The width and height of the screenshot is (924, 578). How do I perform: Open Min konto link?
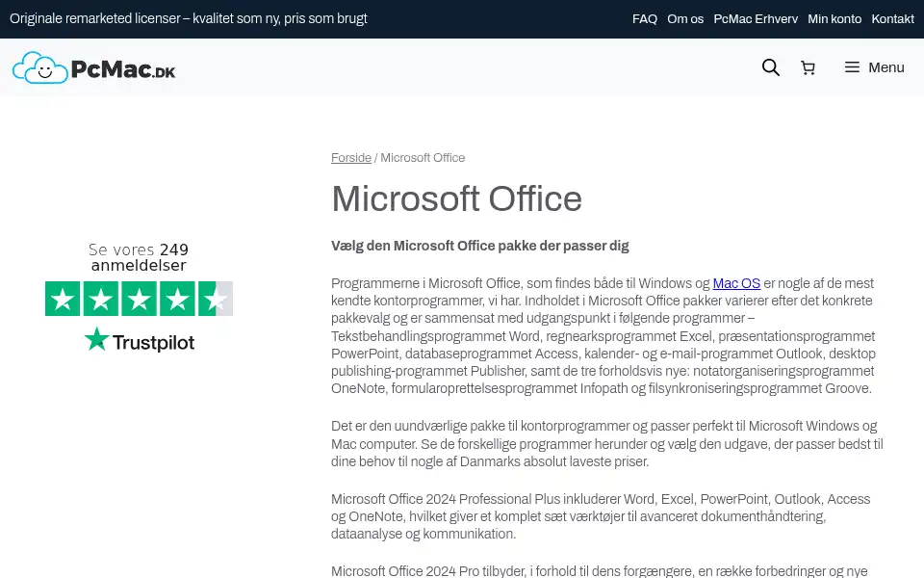coord(834,19)
